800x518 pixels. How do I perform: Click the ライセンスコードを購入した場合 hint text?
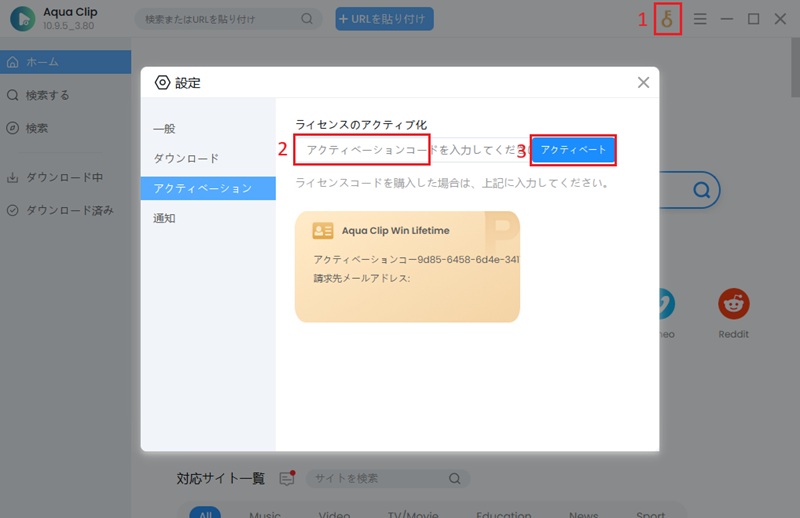pyautogui.click(x=452, y=183)
